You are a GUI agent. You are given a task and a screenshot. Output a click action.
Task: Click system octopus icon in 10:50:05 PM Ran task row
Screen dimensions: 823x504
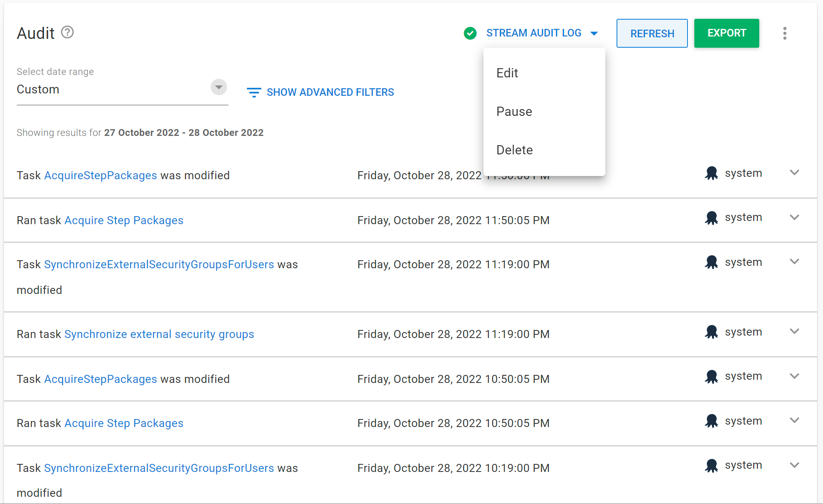point(711,421)
